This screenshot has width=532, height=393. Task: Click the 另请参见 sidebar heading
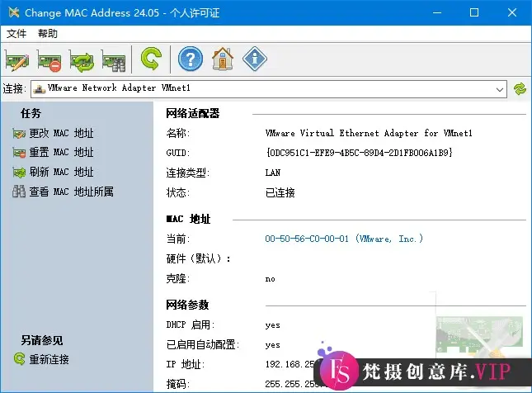point(42,340)
